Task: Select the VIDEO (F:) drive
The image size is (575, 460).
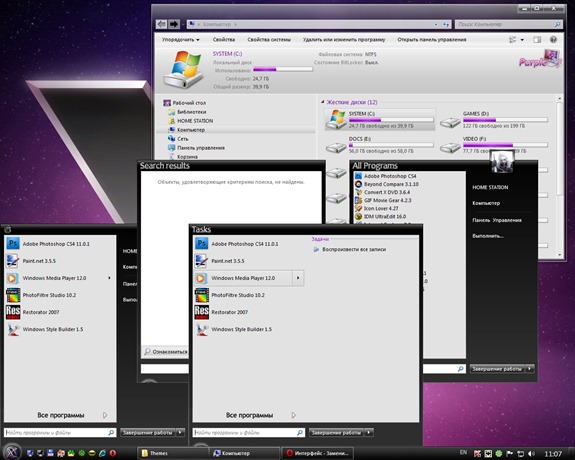Action: click(x=494, y=145)
